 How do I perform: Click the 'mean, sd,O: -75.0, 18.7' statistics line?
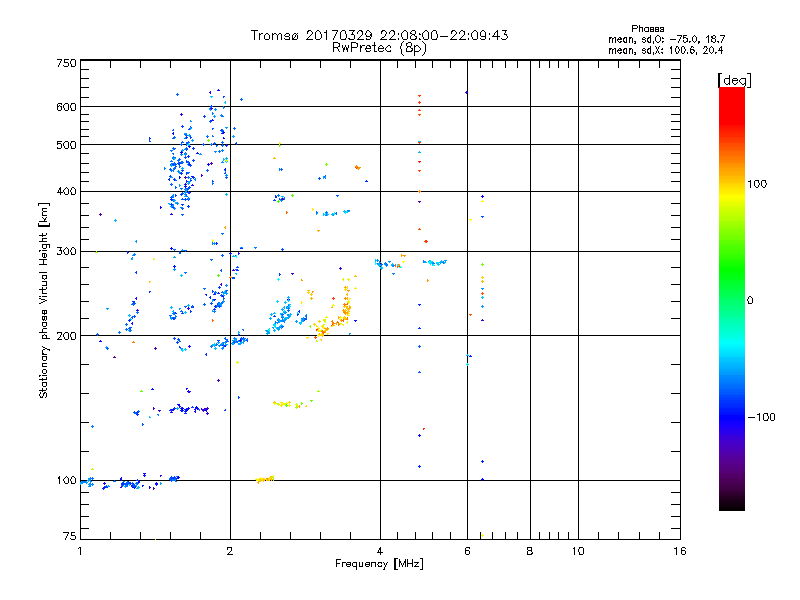click(666, 40)
